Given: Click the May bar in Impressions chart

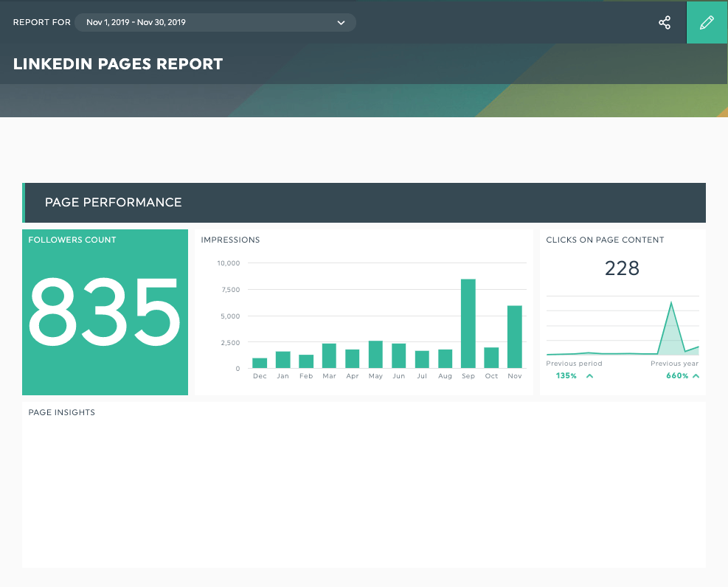Looking at the screenshot, I should point(375,355).
